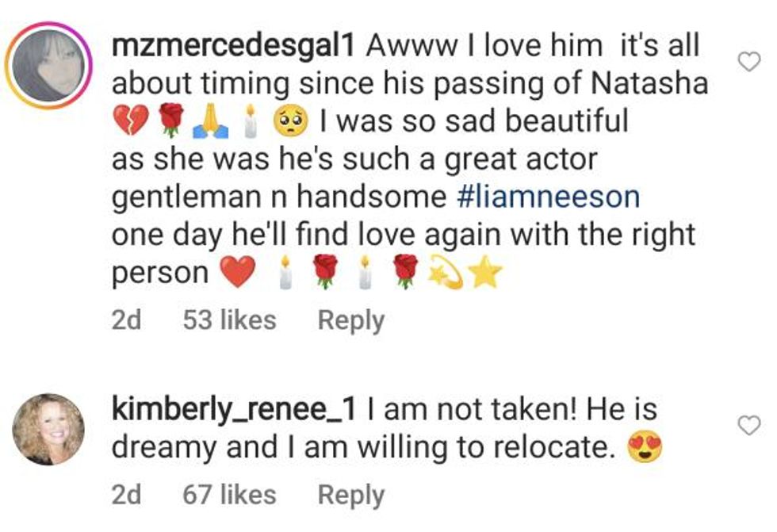Reply to mzmercedesgal1's comment
The image size is (777, 532).
[350, 320]
